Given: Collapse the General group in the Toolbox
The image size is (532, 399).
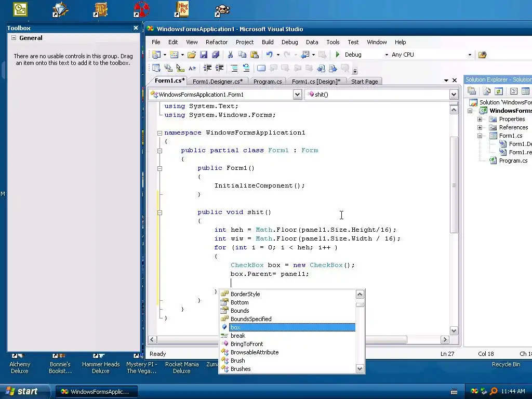Looking at the screenshot, I should pos(14,37).
